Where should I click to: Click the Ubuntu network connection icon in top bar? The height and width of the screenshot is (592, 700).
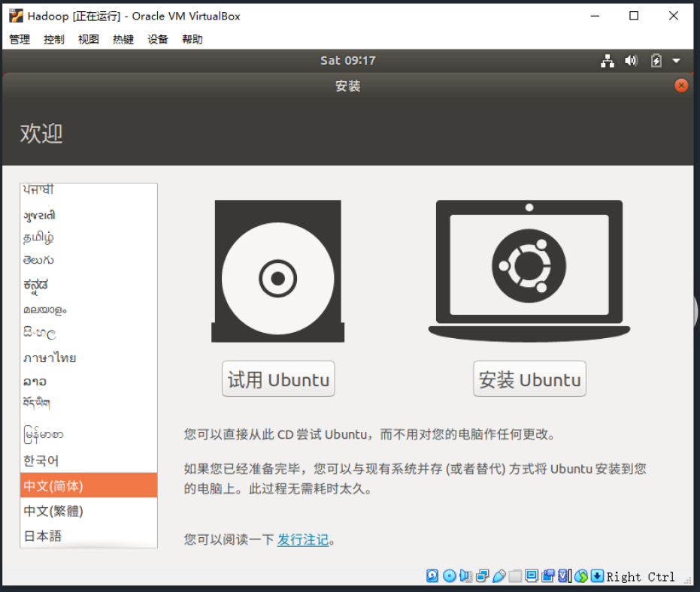[x=608, y=61]
